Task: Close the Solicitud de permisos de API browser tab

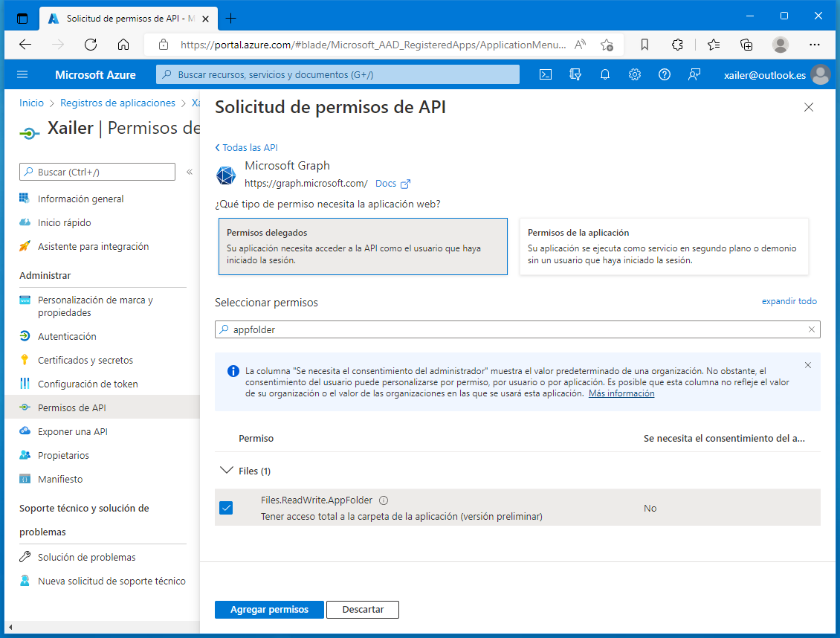Action: (205, 19)
